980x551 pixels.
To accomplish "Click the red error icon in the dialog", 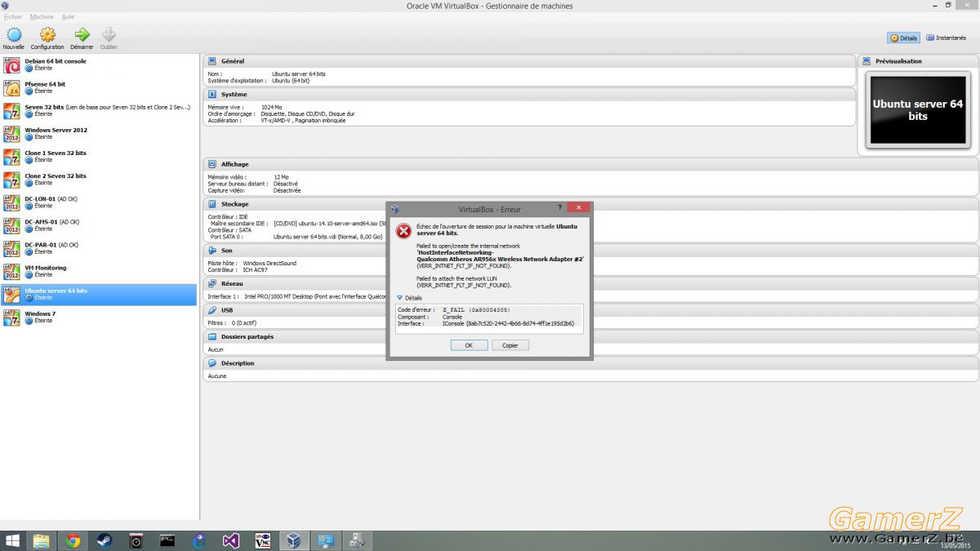I will (x=403, y=231).
